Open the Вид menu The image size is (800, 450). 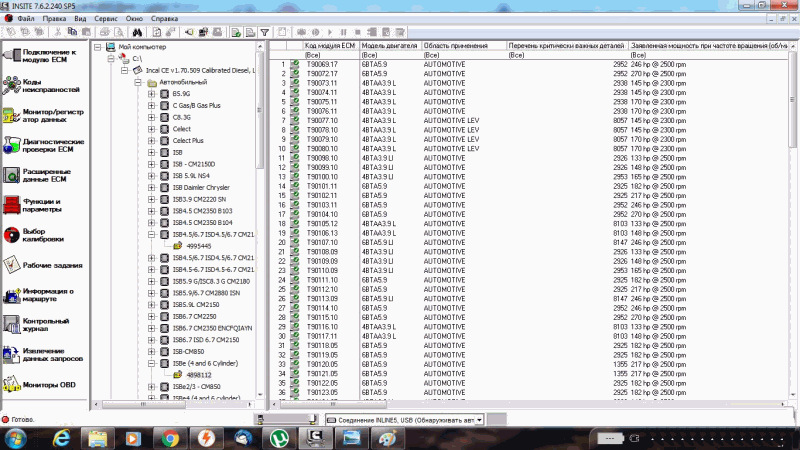[x=80, y=18]
